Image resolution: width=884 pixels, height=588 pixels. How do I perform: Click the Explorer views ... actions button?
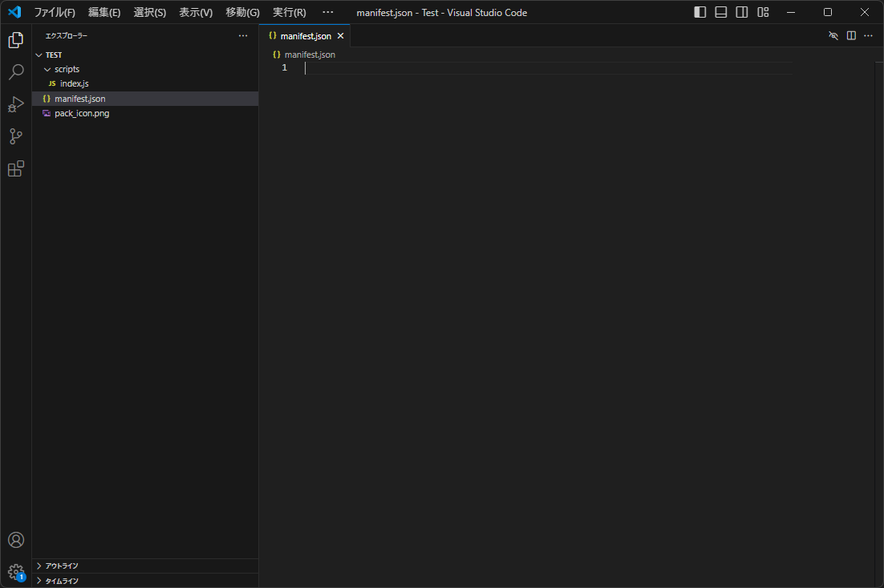tap(242, 35)
